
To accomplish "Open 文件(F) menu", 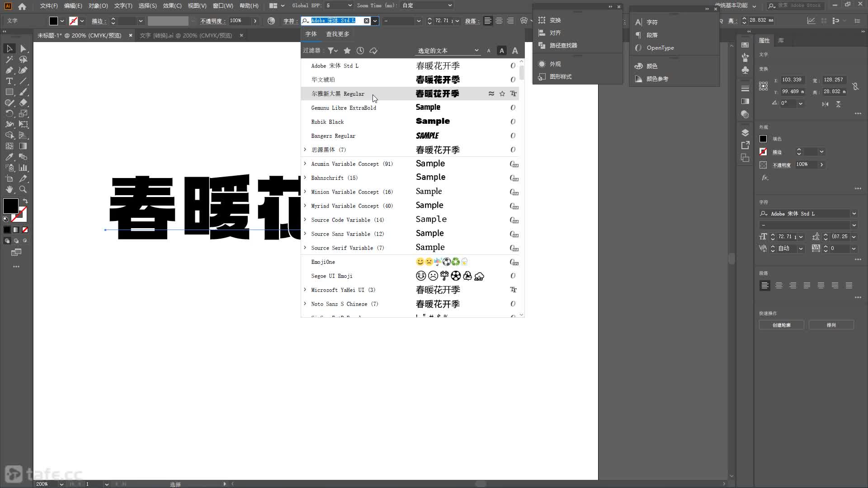I will pyautogui.click(x=49, y=6).
